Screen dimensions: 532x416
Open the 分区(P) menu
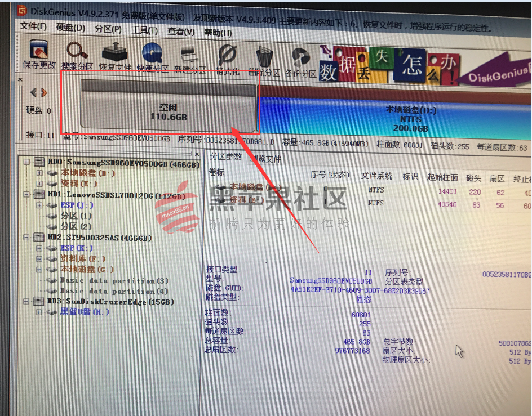coord(108,29)
